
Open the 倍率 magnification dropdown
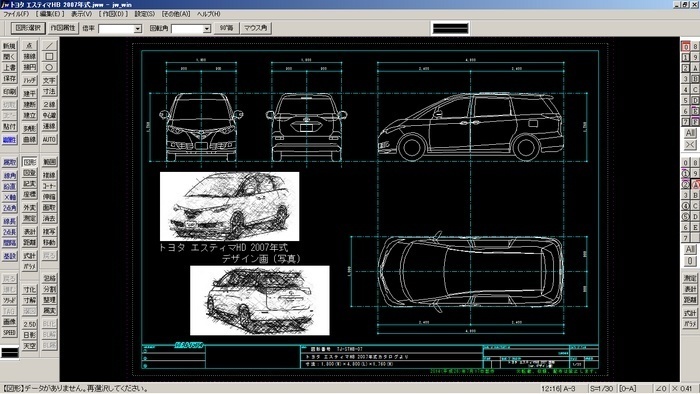point(138,29)
